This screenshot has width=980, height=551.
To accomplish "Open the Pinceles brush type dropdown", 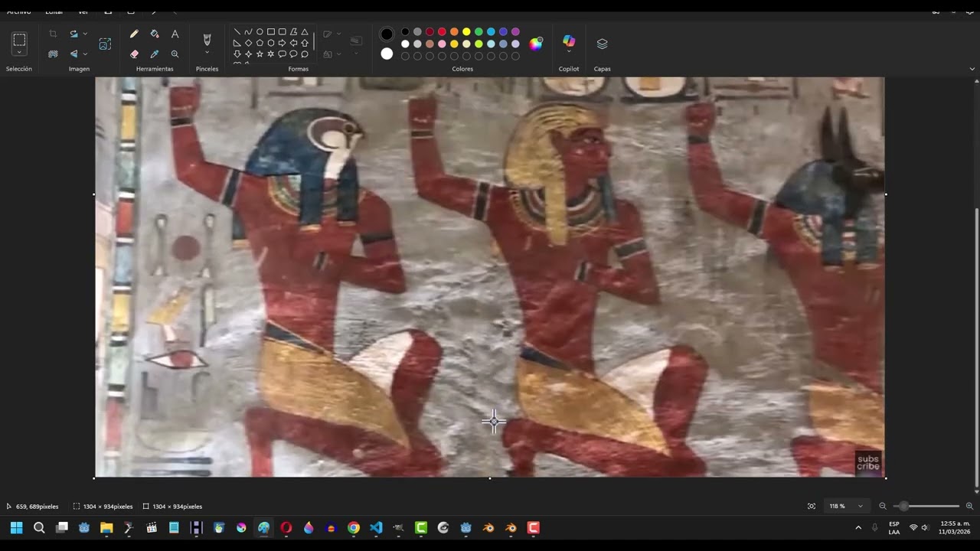I will click(207, 52).
